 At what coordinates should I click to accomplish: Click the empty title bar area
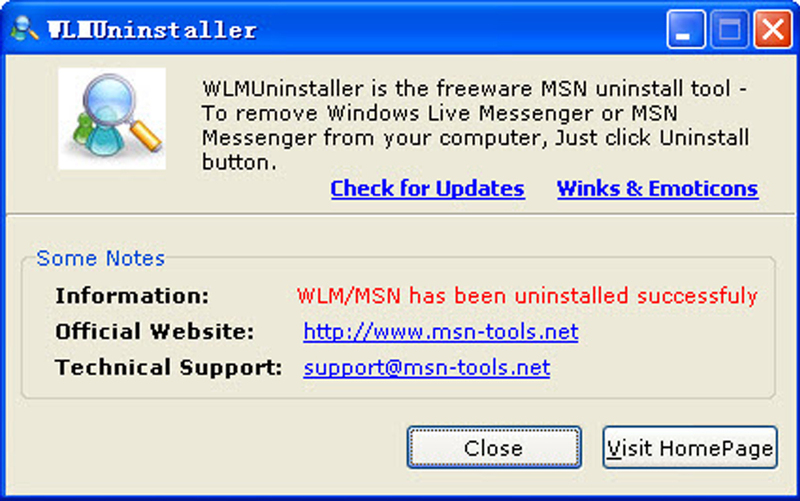[x=459, y=30]
